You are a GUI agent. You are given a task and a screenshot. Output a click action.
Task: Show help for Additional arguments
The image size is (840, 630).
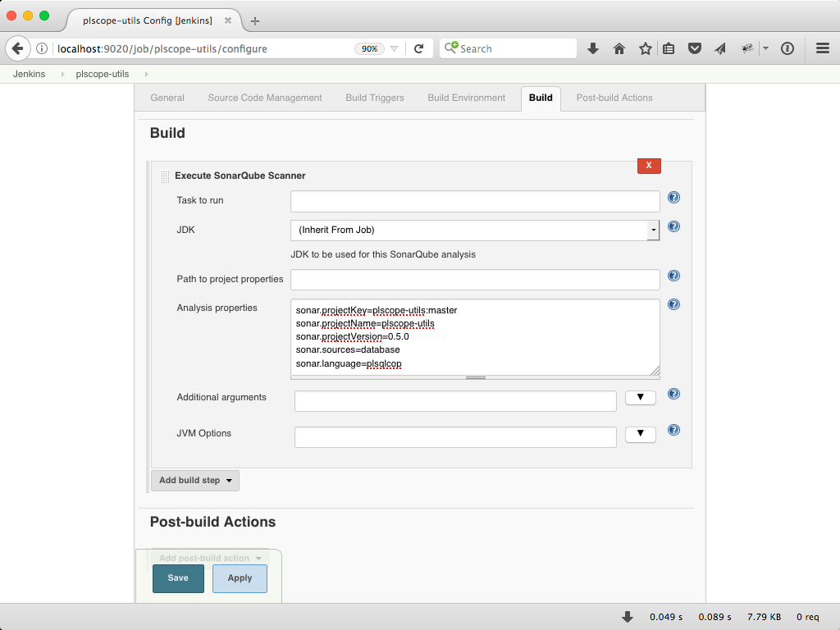(674, 395)
